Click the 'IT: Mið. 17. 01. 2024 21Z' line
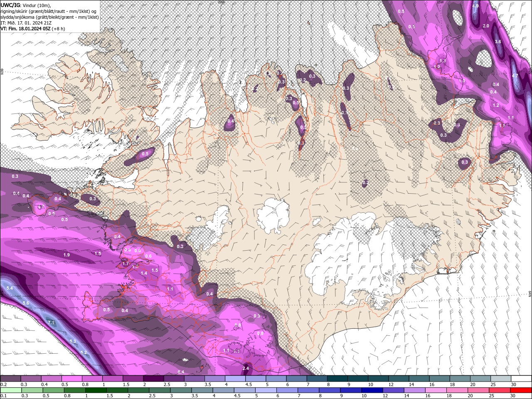532x399 pixels. click(26, 23)
